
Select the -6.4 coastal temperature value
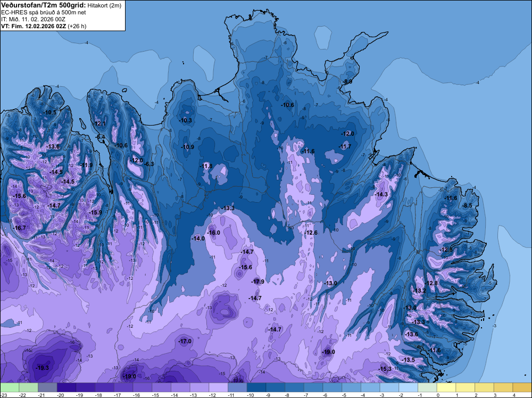pos(101,137)
